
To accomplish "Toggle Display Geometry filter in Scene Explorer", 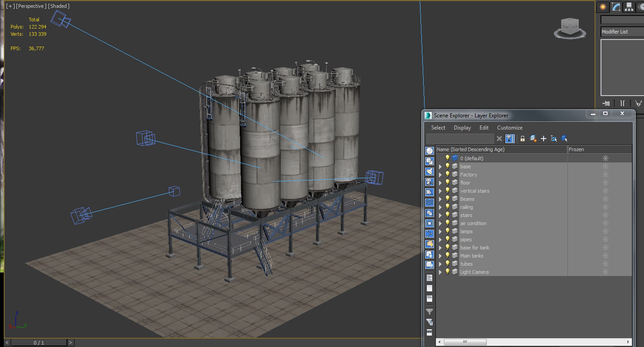I will point(429,151).
